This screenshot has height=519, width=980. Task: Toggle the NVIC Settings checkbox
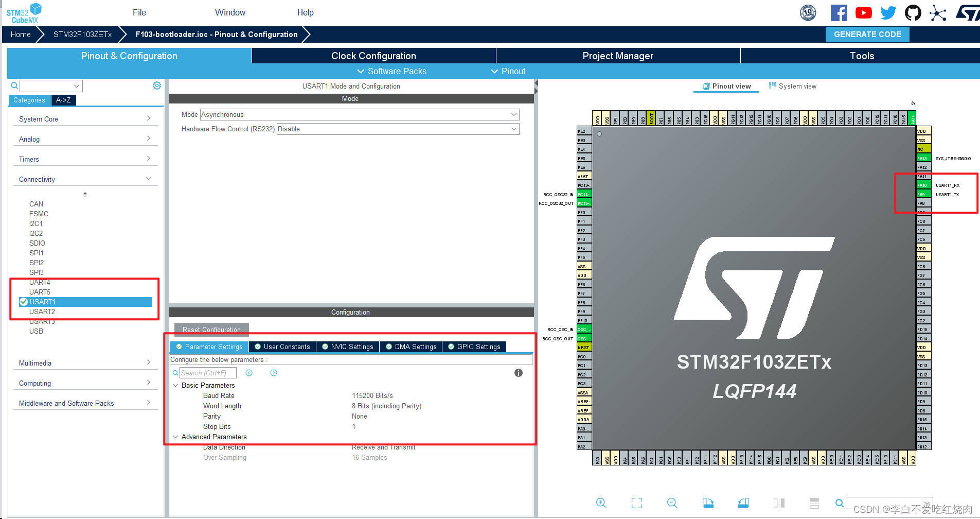tap(325, 347)
